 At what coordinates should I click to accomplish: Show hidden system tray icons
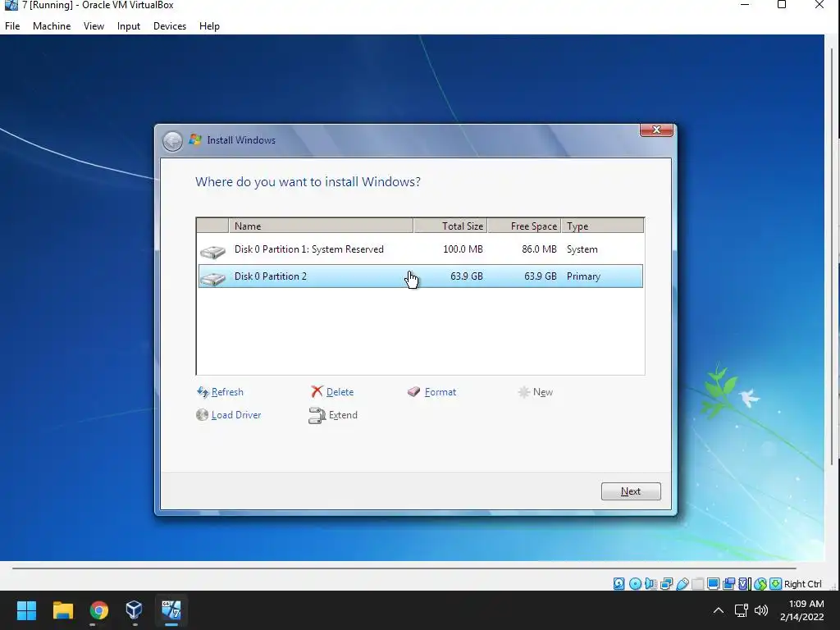click(x=719, y=610)
